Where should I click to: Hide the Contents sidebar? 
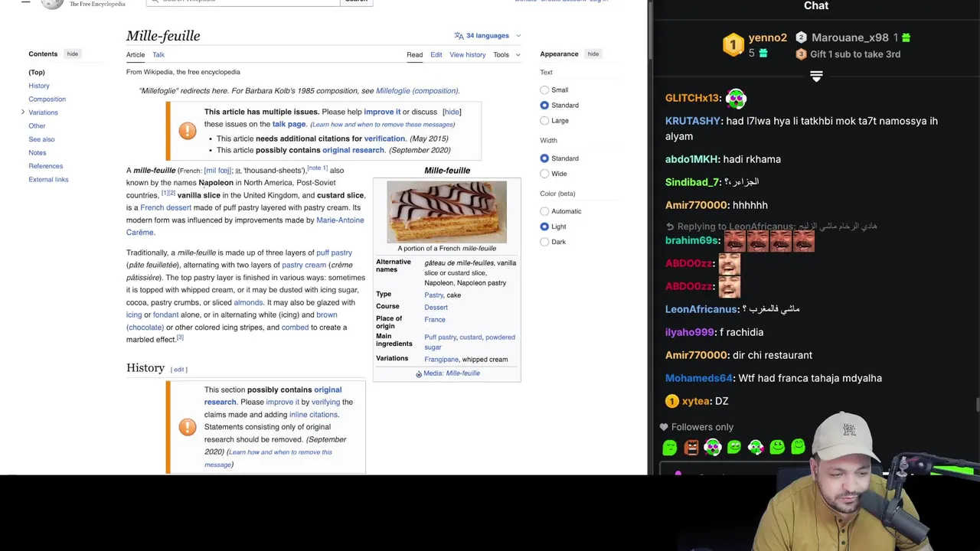(72, 54)
